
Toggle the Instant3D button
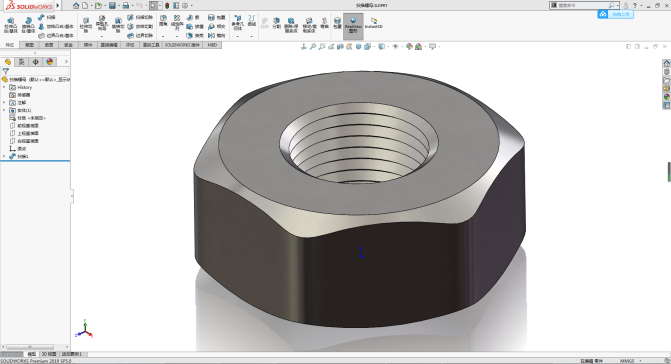click(374, 24)
